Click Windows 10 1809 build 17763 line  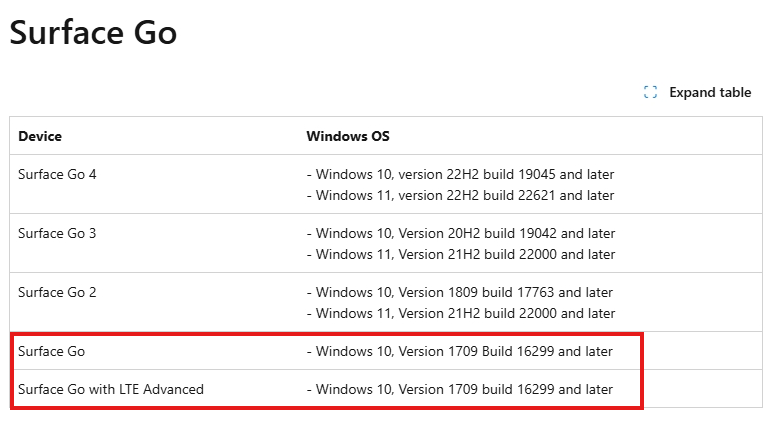point(460,293)
